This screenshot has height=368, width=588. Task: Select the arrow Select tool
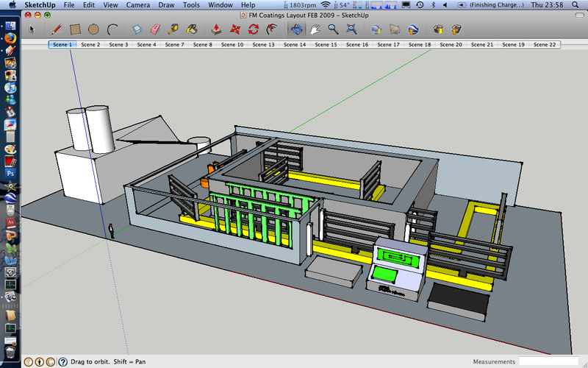[32, 29]
